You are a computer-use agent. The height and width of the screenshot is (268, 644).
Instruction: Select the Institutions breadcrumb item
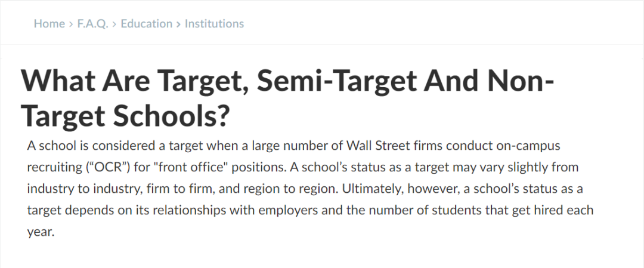(x=214, y=24)
